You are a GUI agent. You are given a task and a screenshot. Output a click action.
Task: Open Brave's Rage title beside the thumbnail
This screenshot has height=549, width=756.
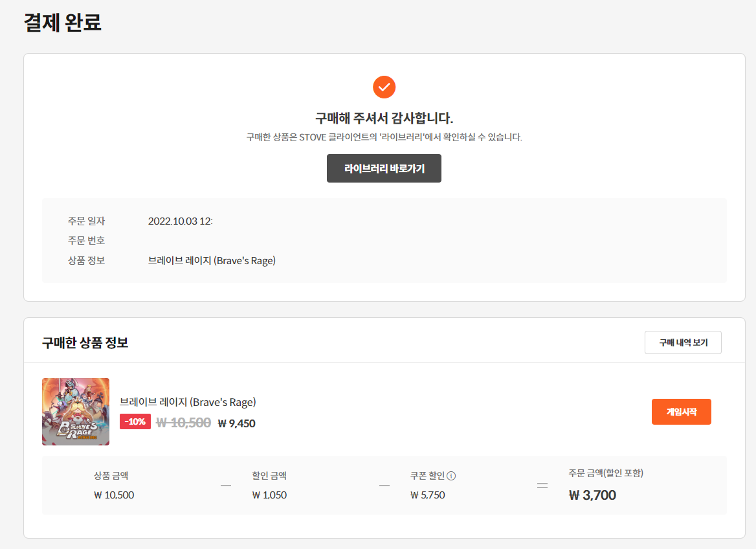188,402
